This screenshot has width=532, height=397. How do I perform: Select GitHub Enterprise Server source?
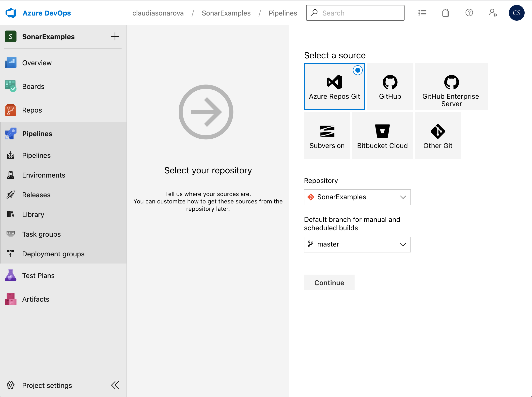click(x=451, y=86)
